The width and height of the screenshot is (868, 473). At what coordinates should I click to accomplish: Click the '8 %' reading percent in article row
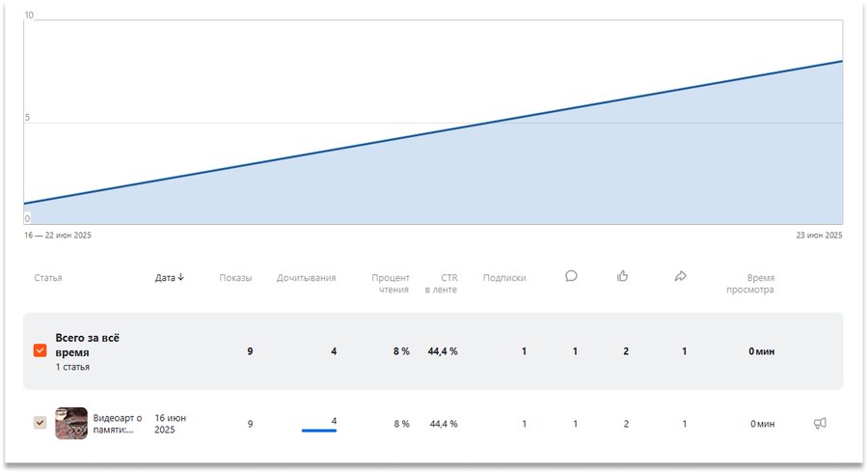(x=402, y=424)
